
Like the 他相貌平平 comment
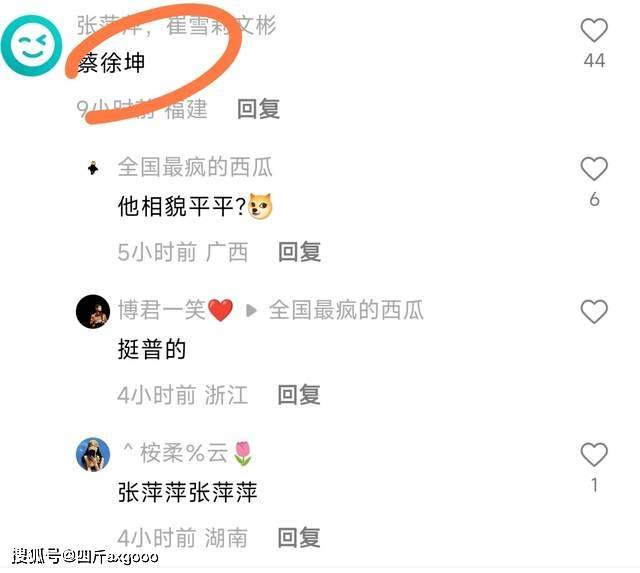pos(594,169)
